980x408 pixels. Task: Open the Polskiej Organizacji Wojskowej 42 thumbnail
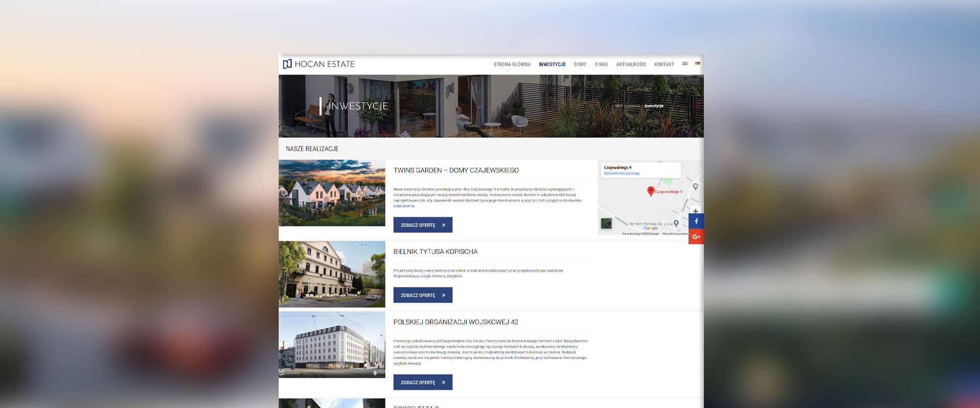point(332,345)
